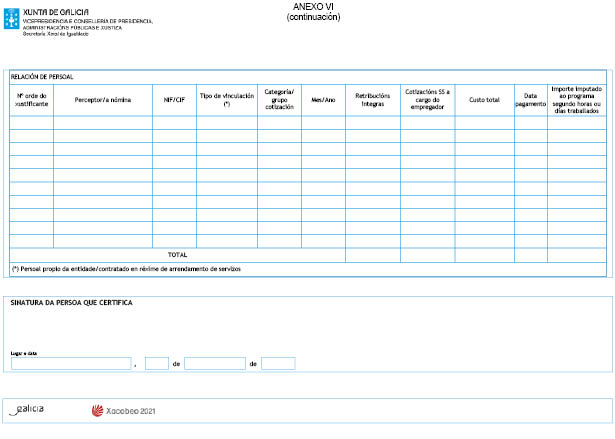This screenshot has width=615, height=439.
Task: Click the month field between the two 'de' labels
Action: coord(214,363)
